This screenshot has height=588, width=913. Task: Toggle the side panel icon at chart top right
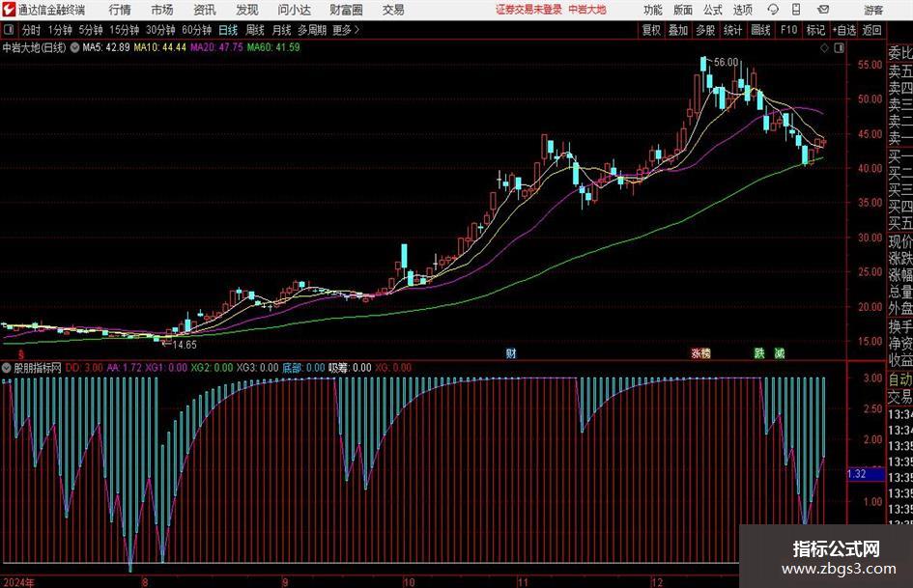[x=839, y=48]
